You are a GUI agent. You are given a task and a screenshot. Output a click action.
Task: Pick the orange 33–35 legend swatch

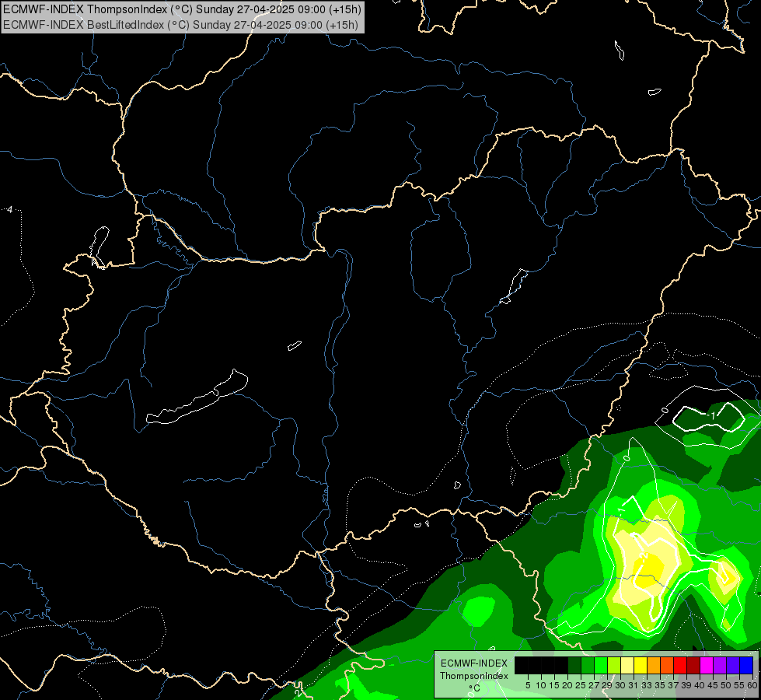(x=653, y=666)
